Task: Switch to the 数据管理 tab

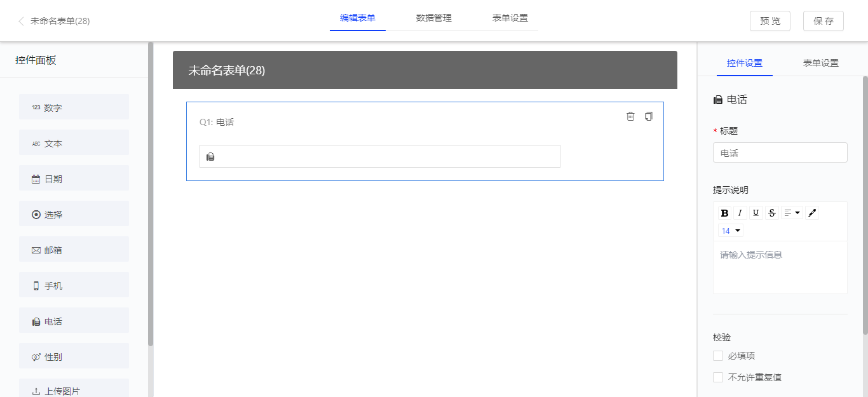Action: [433, 18]
